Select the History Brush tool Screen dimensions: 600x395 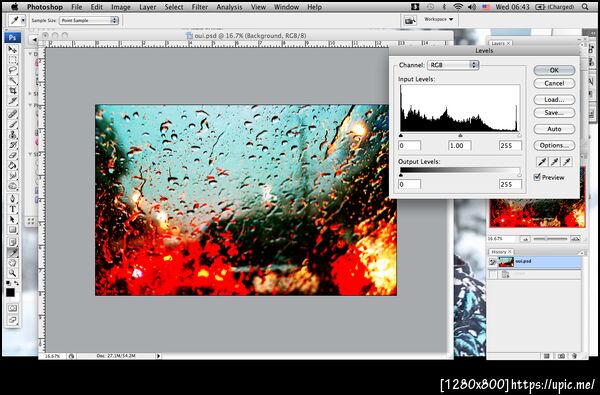point(13,145)
